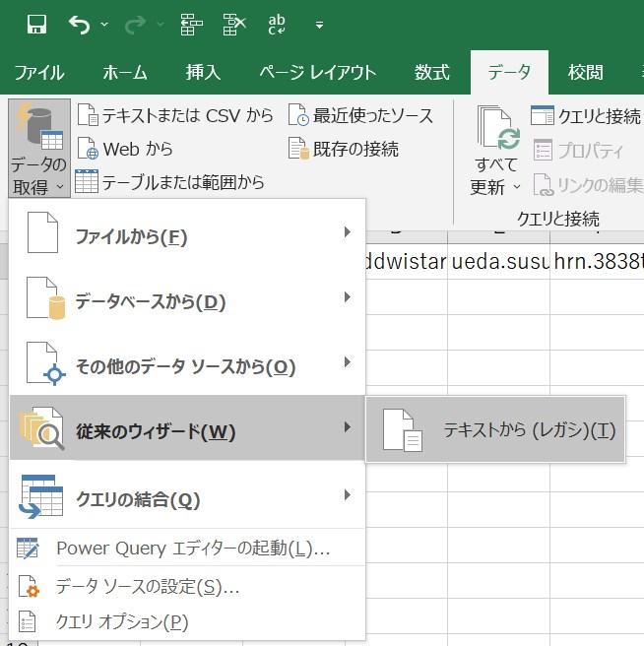The image size is (644, 646).
Task: Switch to the ホーム ribbon tab
Action: pos(125,73)
